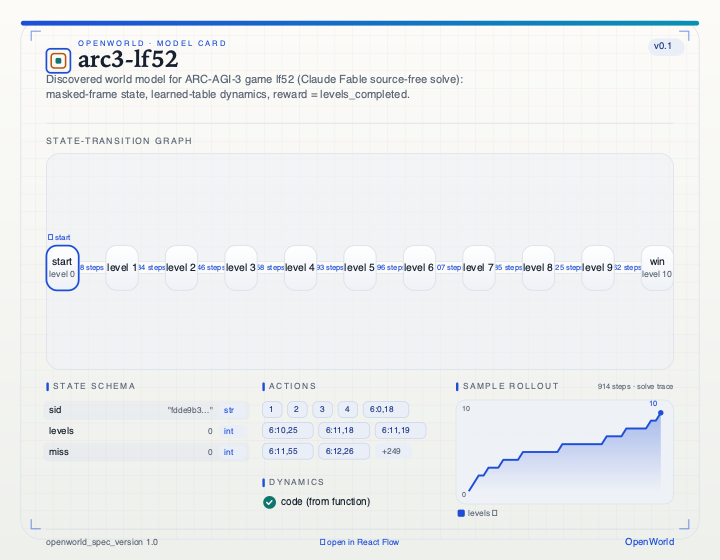Click the str type tag for sid
720x560 pixels.
pyautogui.click(x=229, y=410)
